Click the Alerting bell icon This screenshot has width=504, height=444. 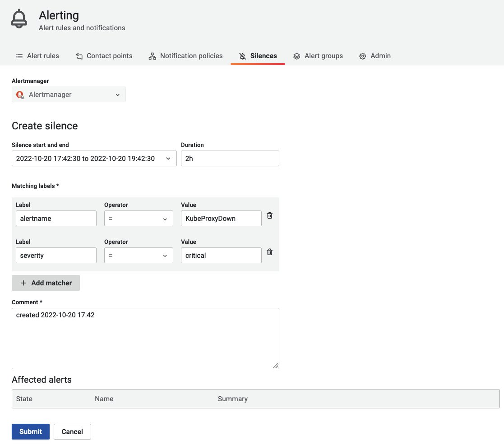19,18
